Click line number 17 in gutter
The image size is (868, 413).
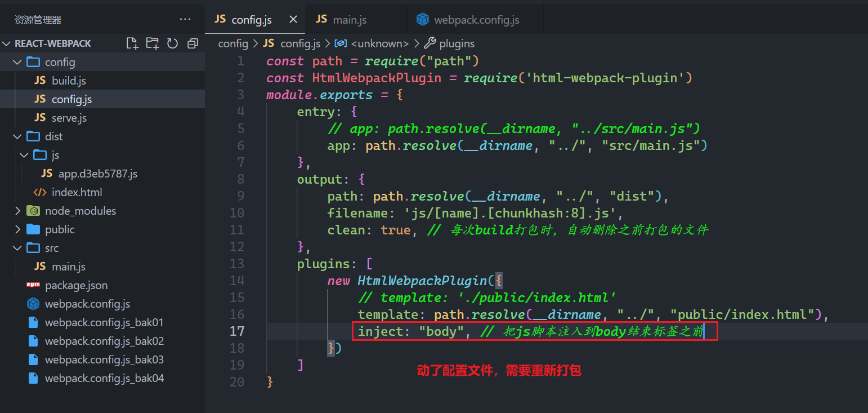[x=237, y=331]
